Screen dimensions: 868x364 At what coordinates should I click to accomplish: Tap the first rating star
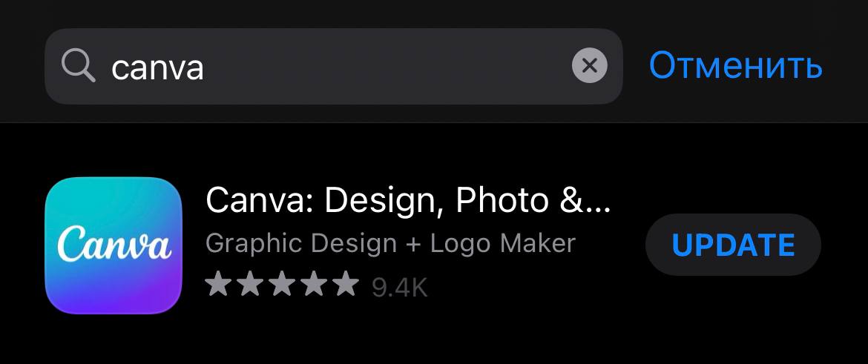(217, 284)
